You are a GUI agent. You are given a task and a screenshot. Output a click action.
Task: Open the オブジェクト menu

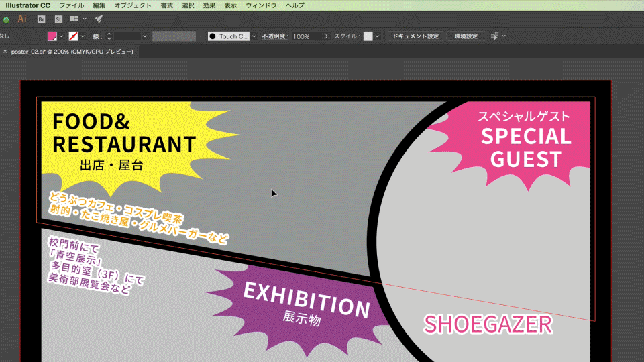click(x=133, y=5)
